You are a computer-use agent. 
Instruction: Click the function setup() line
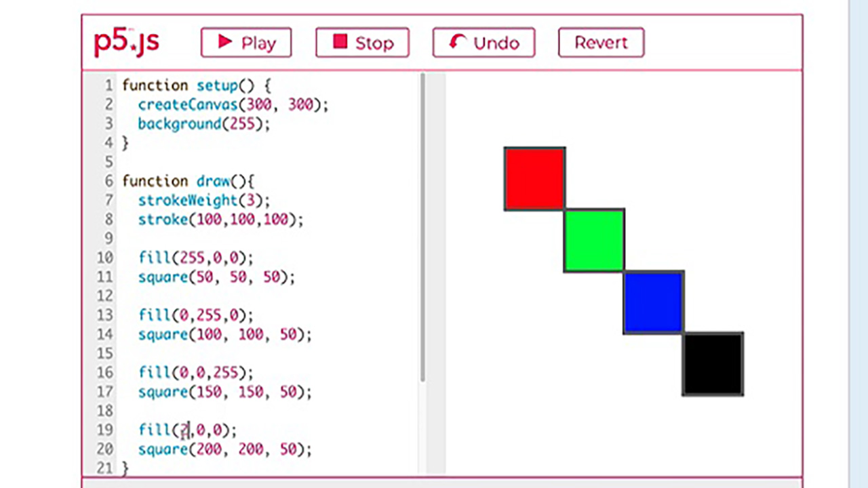click(196, 85)
